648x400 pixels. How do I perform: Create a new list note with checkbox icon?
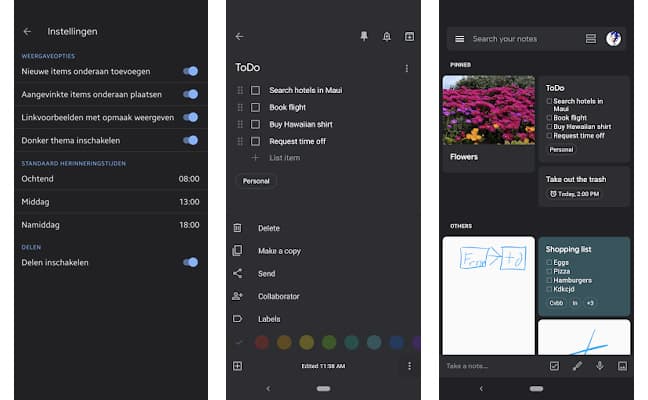(555, 366)
